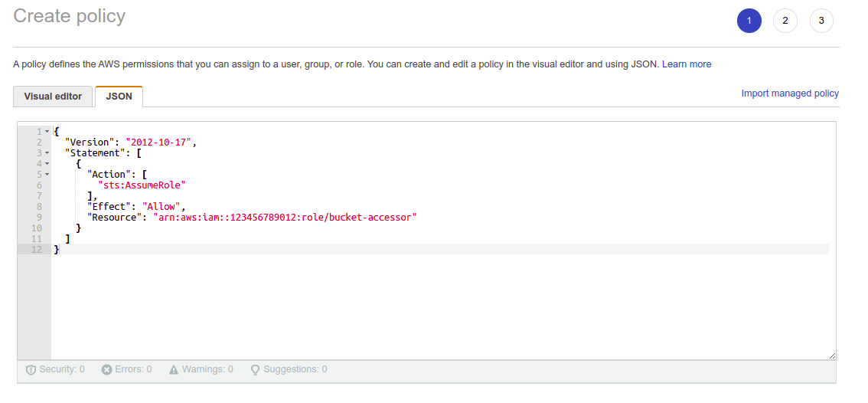Switch to the Visual editor tab
The height and width of the screenshot is (403, 868).
tap(53, 97)
